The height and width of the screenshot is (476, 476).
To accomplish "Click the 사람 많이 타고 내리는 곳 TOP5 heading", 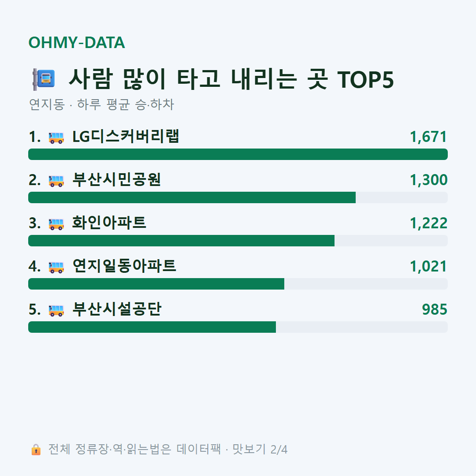I will tap(231, 79).
